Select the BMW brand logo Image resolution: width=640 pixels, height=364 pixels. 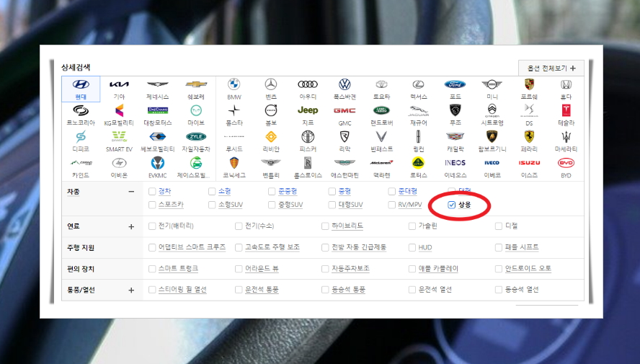click(x=234, y=84)
